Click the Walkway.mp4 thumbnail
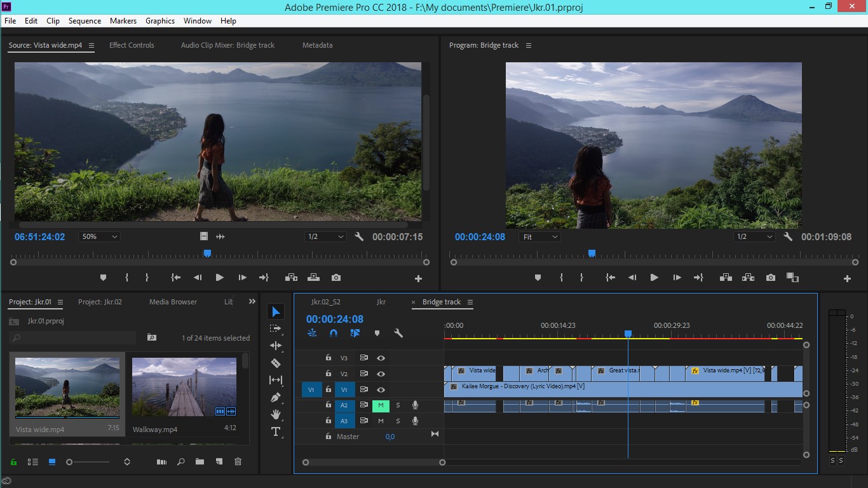868x488 pixels. 184,388
